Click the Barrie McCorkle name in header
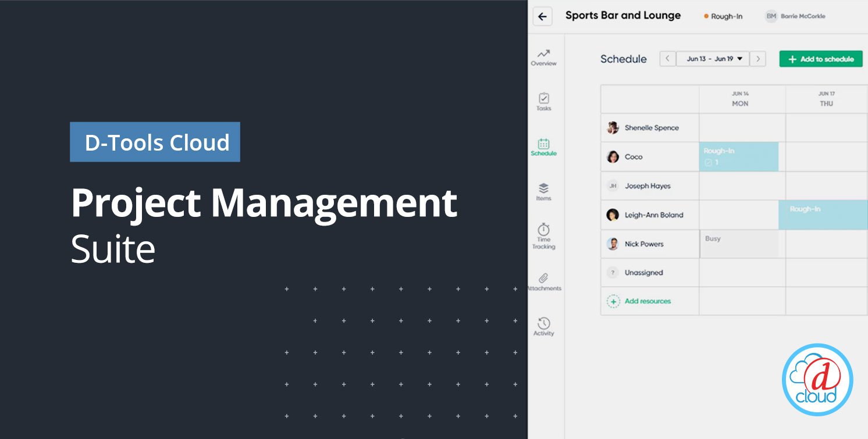The image size is (868, 439). [x=803, y=16]
